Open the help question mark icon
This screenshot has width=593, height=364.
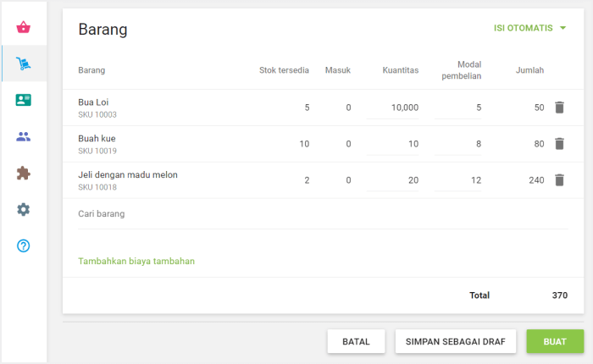(24, 245)
